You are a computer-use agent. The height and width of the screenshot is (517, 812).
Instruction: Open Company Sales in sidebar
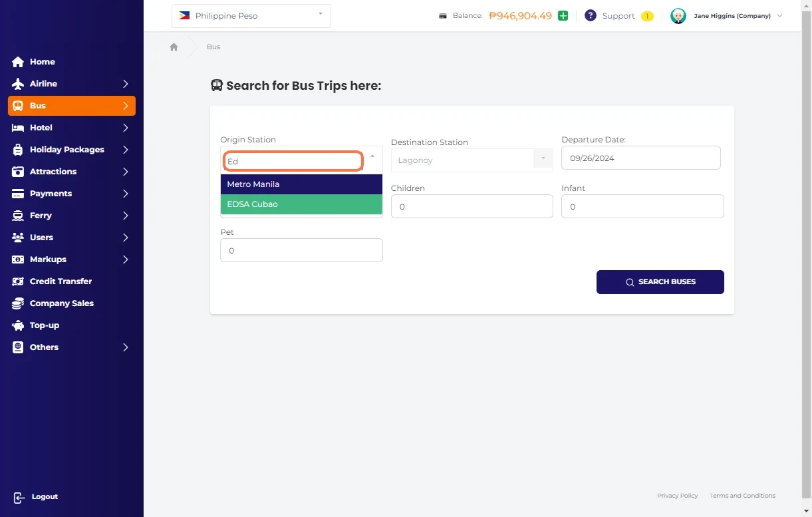(61, 303)
